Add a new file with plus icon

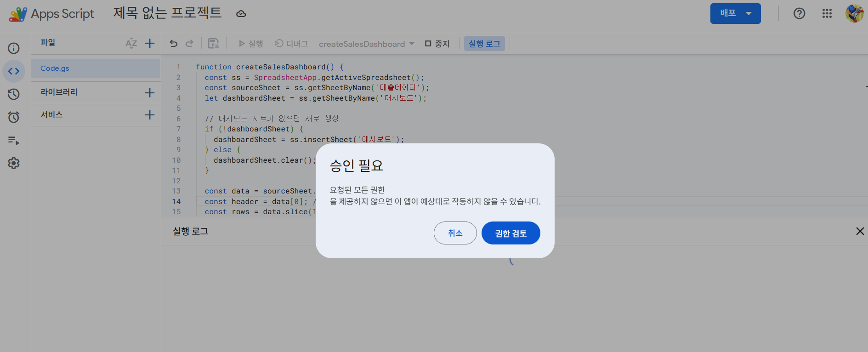coord(150,43)
